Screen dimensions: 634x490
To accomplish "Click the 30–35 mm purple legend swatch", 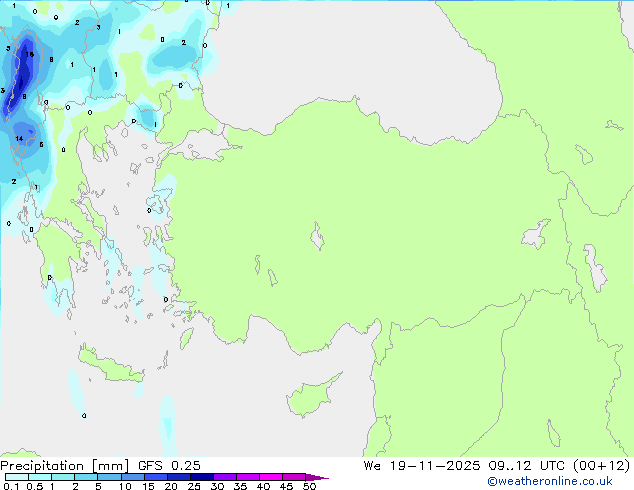I will [224, 477].
